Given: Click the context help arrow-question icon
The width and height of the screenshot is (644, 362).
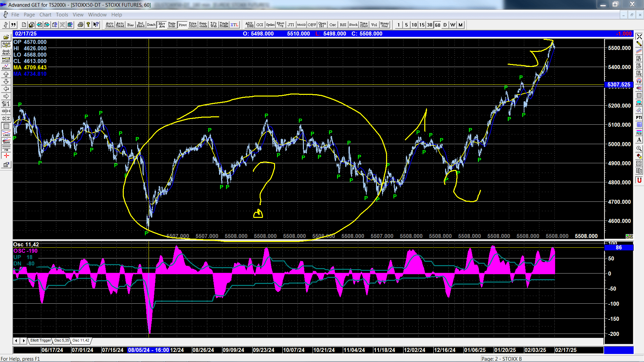Looking at the screenshot, I should pos(96,25).
